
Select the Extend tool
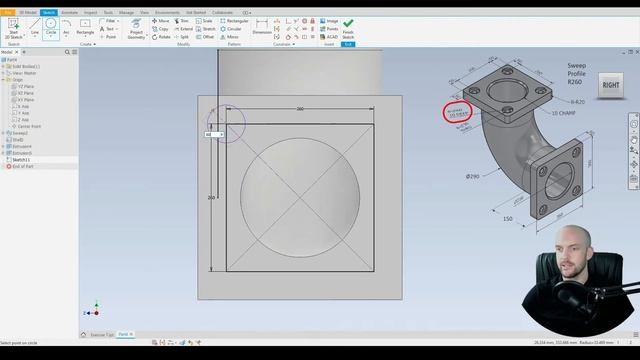point(183,29)
